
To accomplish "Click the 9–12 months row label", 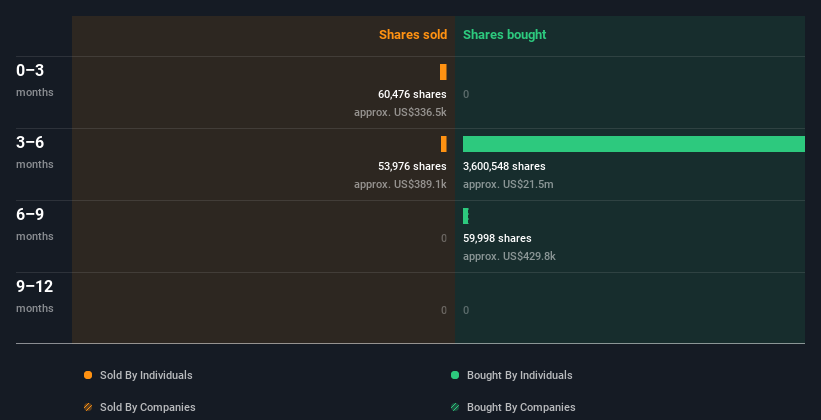I will (35, 296).
